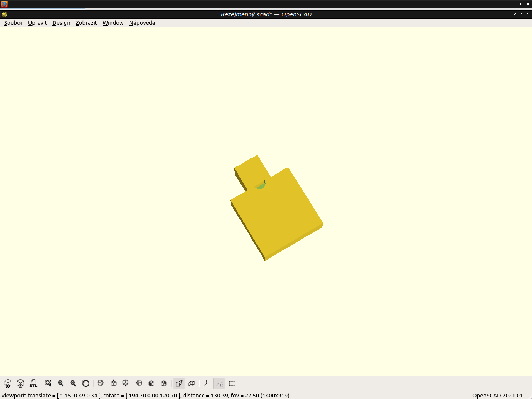Toggle perspective projection mode
The image size is (532, 399).
pos(179,383)
